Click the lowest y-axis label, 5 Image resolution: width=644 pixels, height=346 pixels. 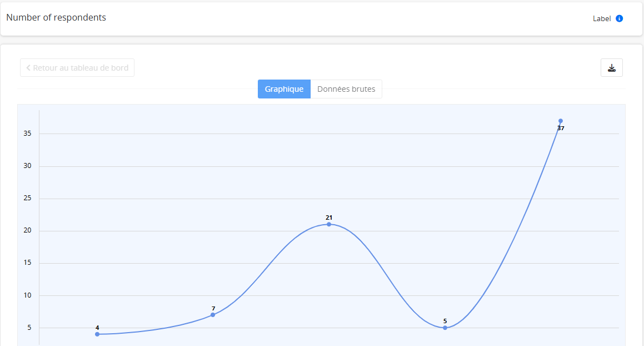coord(29,328)
